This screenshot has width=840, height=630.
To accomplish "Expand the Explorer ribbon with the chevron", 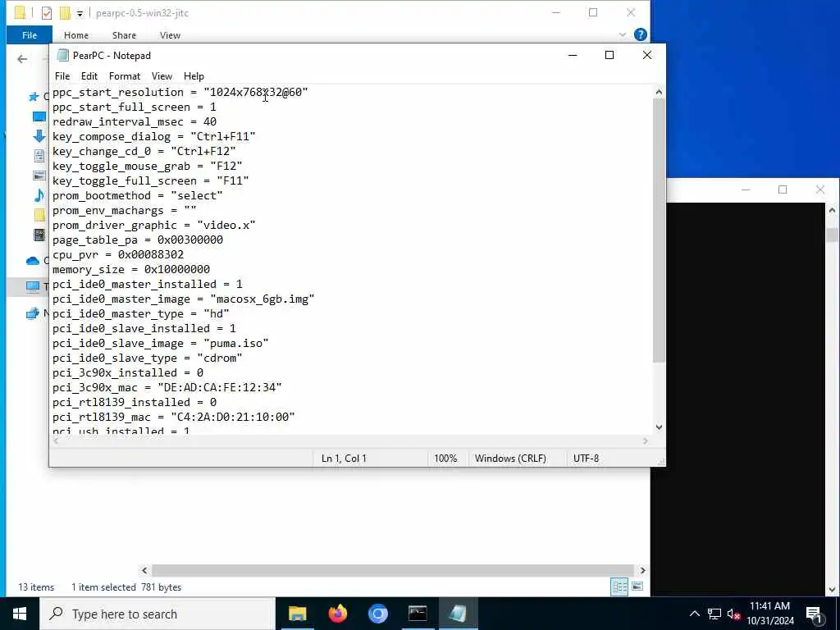I will (x=622, y=34).
